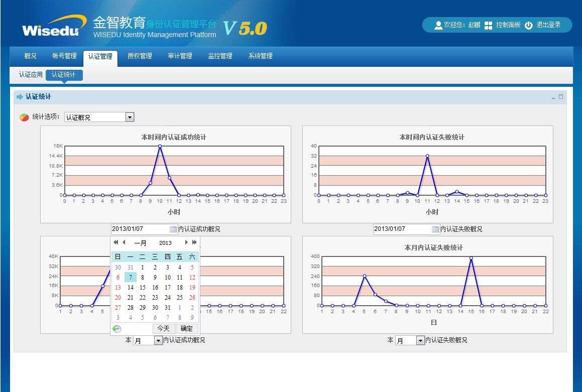Open the date picker icon for 内认证失败概况

(435, 229)
